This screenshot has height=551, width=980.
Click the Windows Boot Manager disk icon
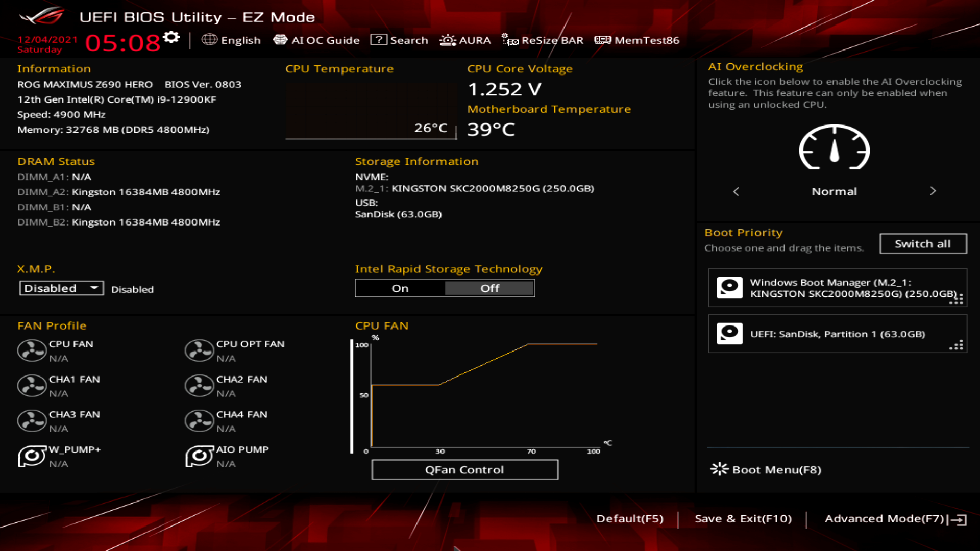729,288
